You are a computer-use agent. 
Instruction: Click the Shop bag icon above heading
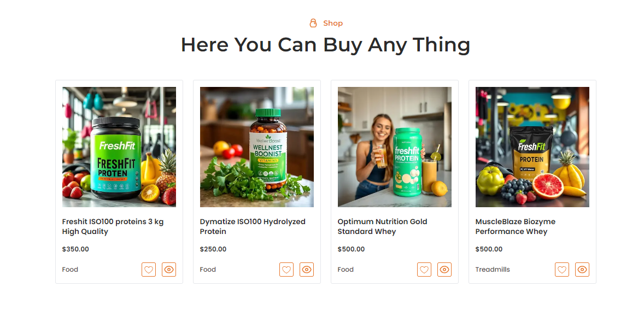click(x=313, y=23)
